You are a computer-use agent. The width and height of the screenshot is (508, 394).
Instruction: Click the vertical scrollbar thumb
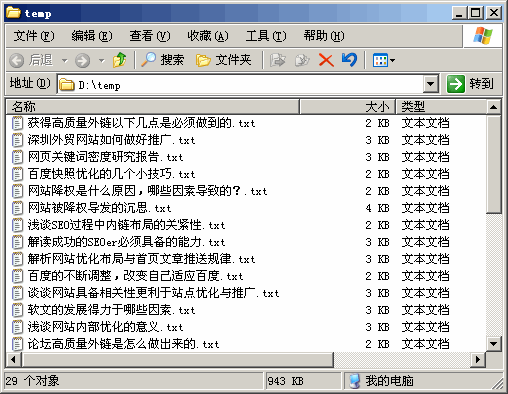[494, 164]
